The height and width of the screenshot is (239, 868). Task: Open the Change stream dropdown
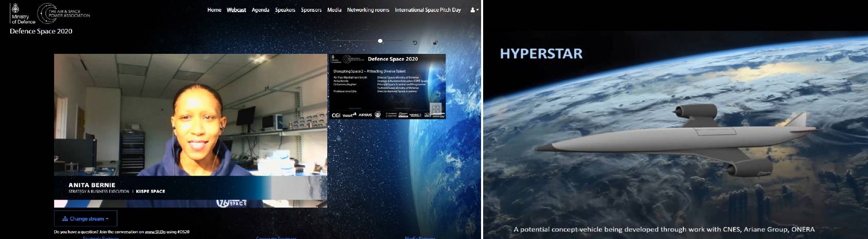85,218
